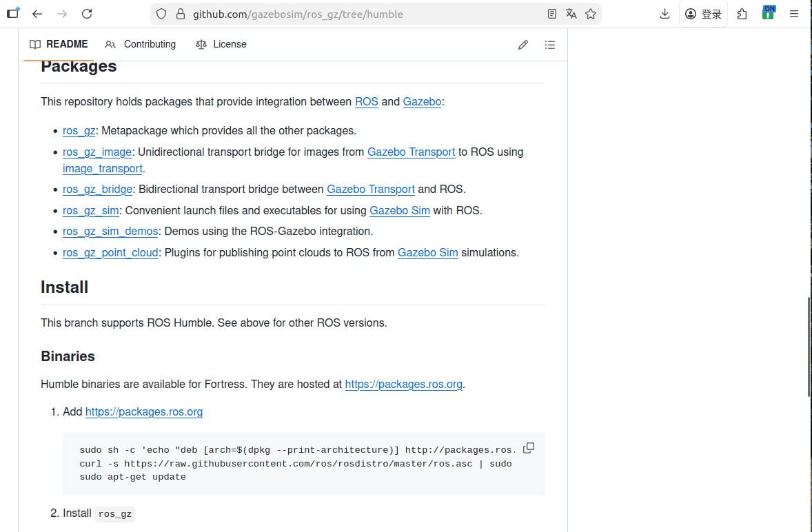Edit the README with pencil icon
Viewport: 812px width, 532px height.
point(523,45)
